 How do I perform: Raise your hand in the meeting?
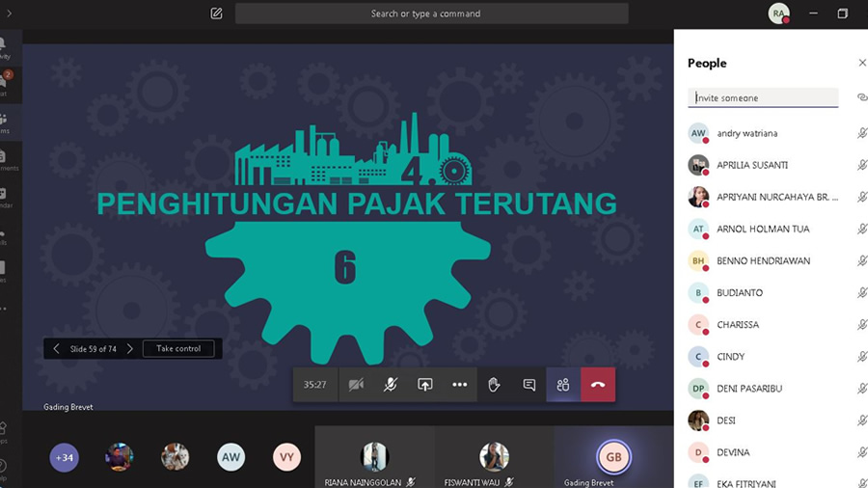click(494, 384)
